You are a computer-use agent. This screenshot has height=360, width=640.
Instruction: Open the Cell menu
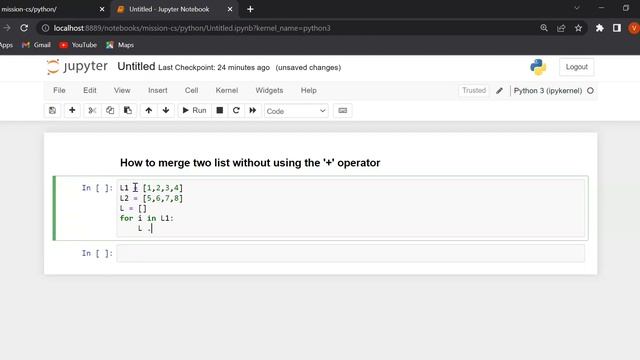pyautogui.click(x=191, y=90)
